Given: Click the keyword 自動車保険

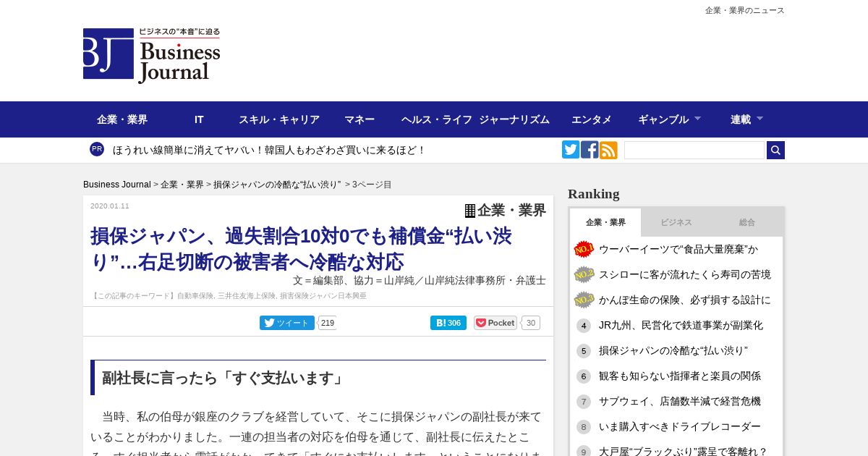Looking at the screenshot, I should click(195, 296).
